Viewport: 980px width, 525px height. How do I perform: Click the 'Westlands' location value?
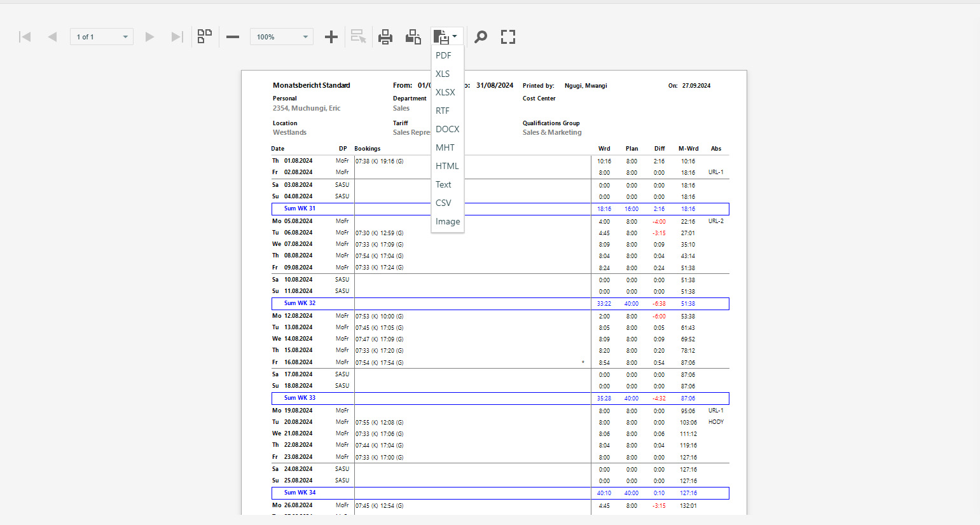(289, 132)
